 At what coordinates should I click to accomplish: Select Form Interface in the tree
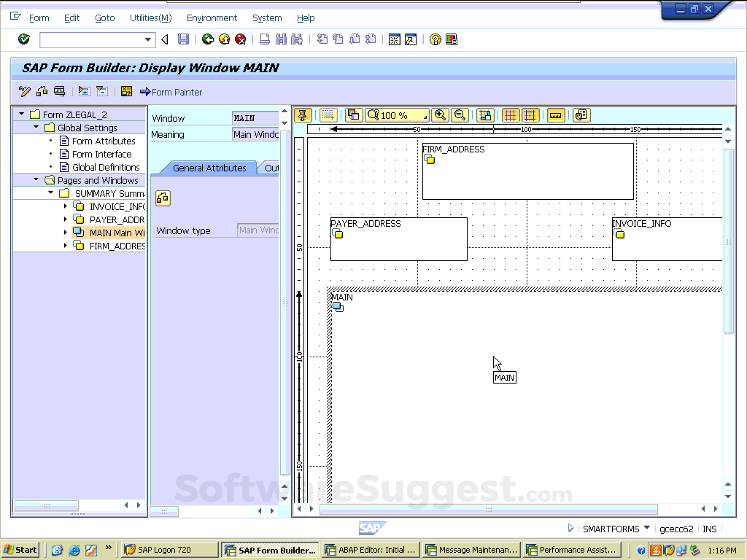coord(101,154)
